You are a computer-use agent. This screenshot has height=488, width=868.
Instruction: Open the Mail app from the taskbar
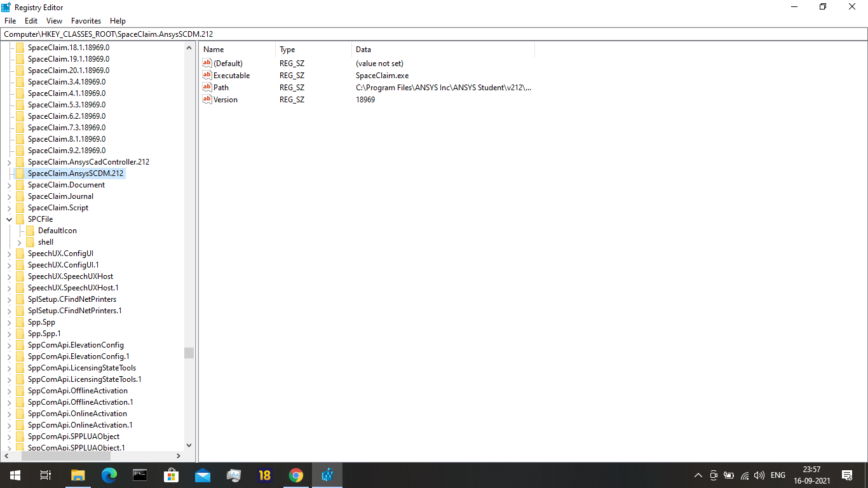(203, 475)
